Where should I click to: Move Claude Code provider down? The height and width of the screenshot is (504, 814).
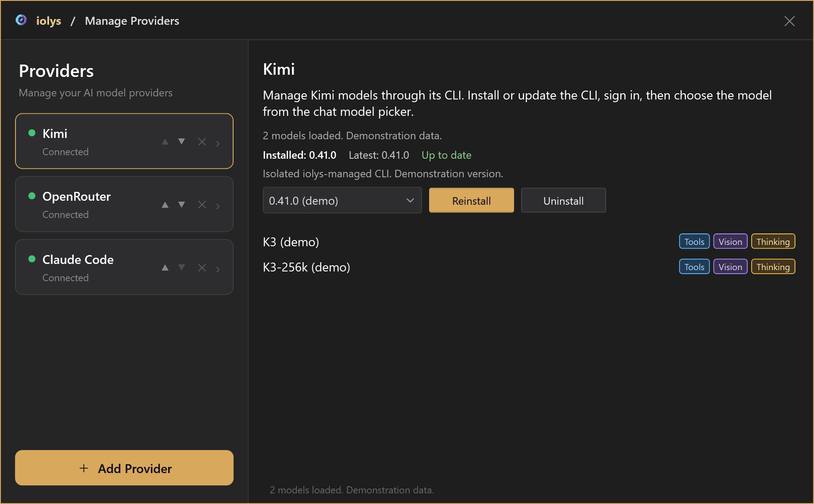click(181, 267)
